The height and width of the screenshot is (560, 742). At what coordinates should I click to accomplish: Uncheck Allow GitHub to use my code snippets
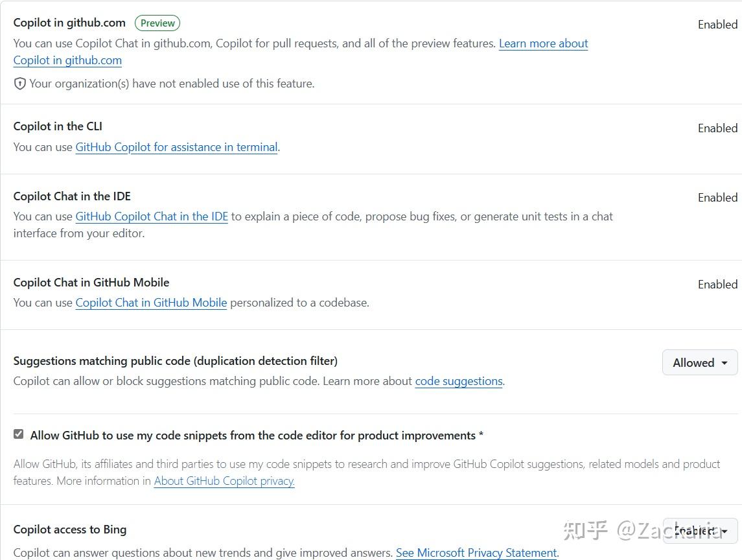tap(18, 434)
